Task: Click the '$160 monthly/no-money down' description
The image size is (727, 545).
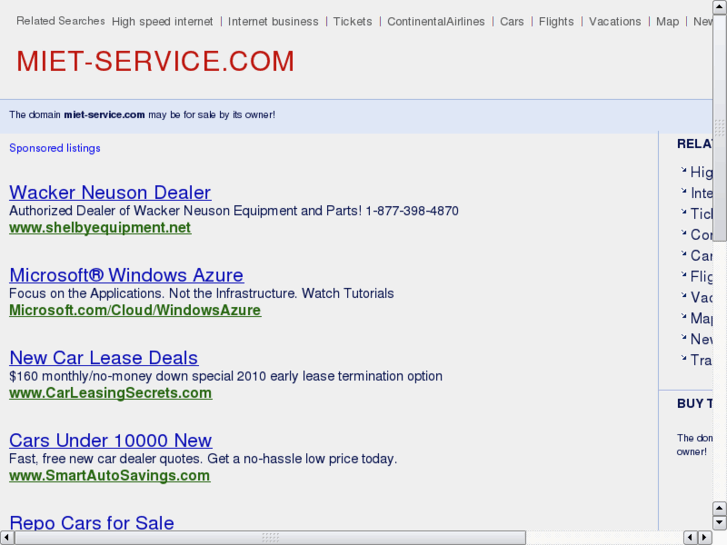Action: click(x=226, y=376)
